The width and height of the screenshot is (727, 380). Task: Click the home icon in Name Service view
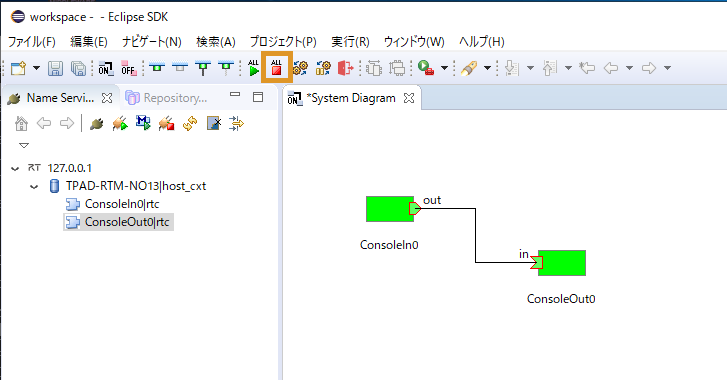[x=21, y=124]
